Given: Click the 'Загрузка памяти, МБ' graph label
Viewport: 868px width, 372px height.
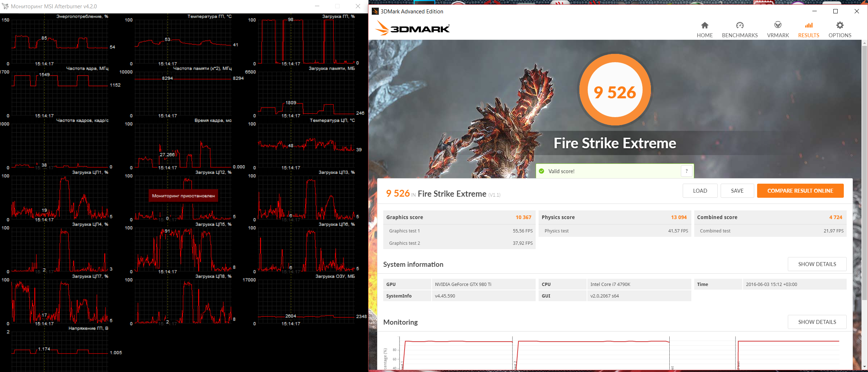Looking at the screenshot, I should pos(332,68).
